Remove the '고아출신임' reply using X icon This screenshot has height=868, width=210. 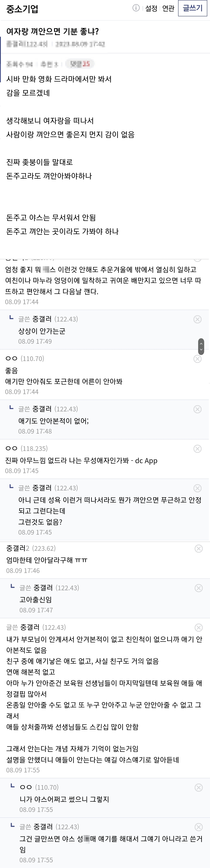(199, 588)
